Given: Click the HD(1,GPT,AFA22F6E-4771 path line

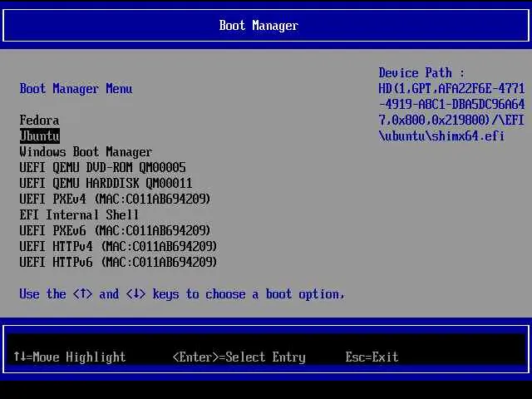Looking at the screenshot, I should pyautogui.click(x=451, y=89).
